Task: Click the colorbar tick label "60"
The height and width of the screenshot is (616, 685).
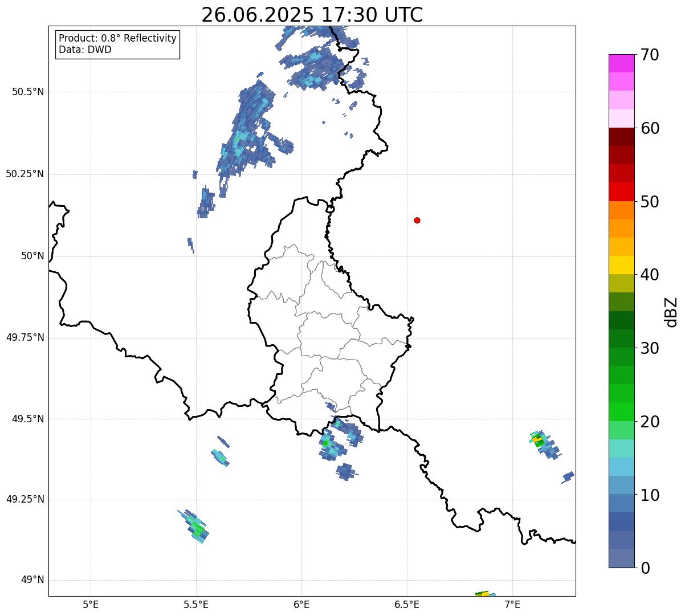Action: coord(650,129)
